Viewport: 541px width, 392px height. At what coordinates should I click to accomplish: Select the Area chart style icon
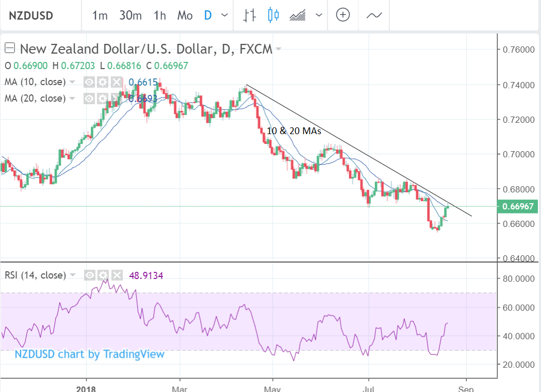coord(298,15)
